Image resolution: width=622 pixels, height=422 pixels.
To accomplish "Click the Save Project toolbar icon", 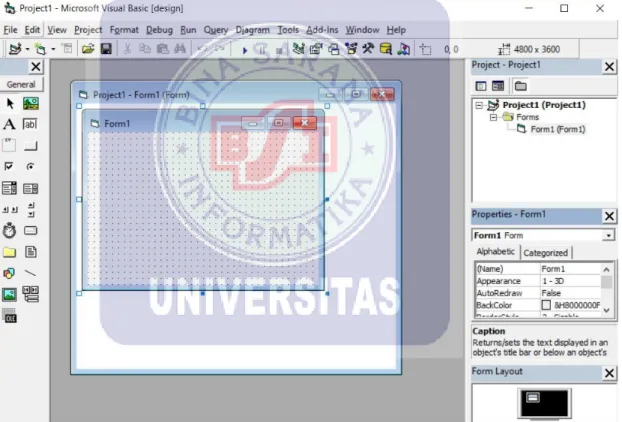I will click(106, 49).
